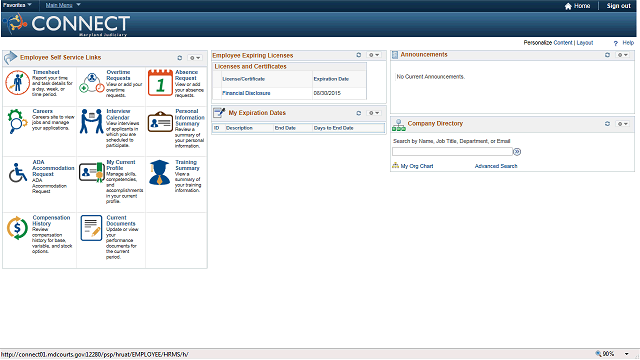Open the My Current Profile link
This screenshot has width=640, height=360.
tap(121, 165)
